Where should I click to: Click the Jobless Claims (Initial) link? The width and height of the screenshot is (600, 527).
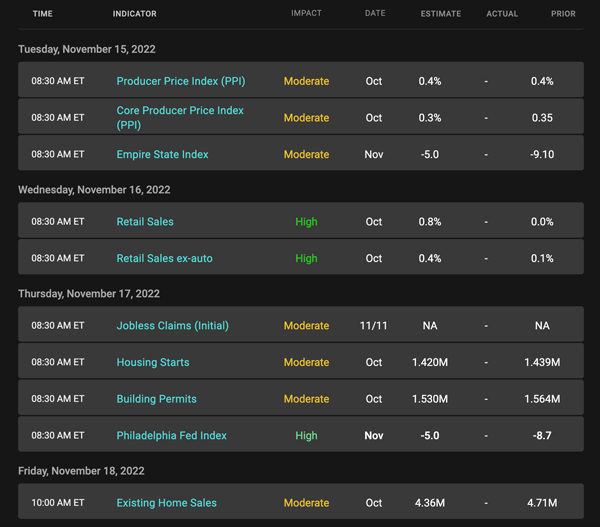173,326
